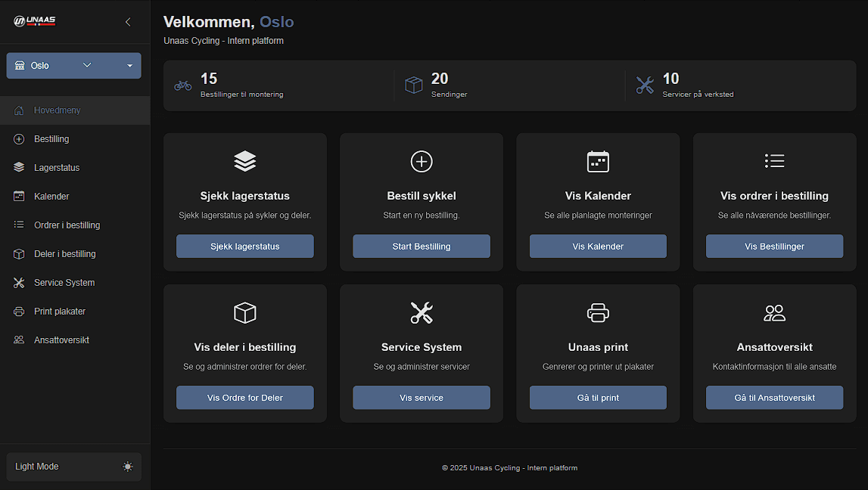The height and width of the screenshot is (490, 868).
Task: Click the plus icon on Bestill sykkel card
Action: click(422, 162)
